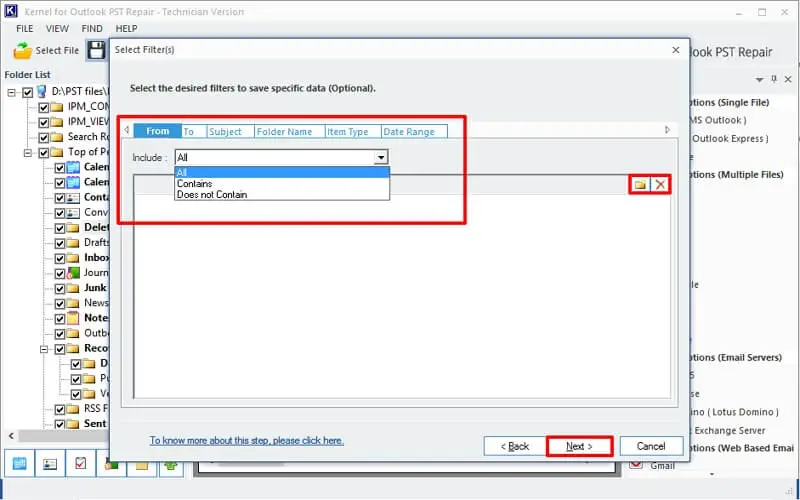
Task: Click the Journal folder icon in tree
Action: click(73, 272)
